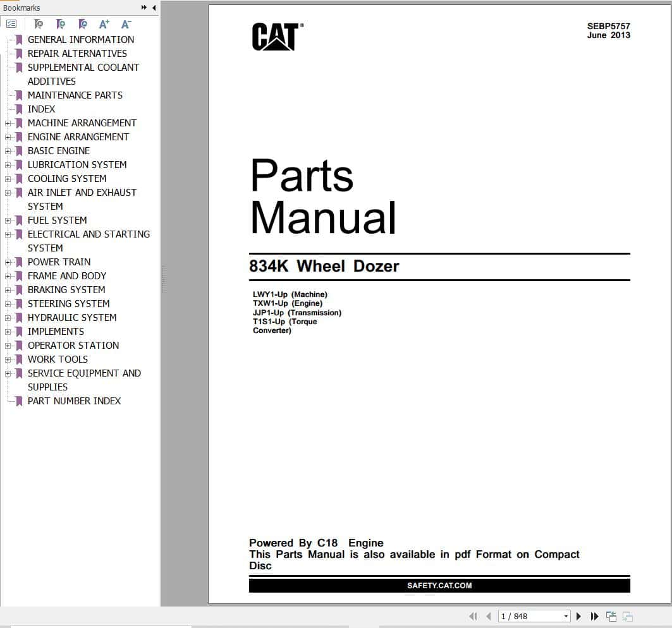Expand the BRAKING SYSTEM bookmark node
The width and height of the screenshot is (672, 628).
coord(8,290)
